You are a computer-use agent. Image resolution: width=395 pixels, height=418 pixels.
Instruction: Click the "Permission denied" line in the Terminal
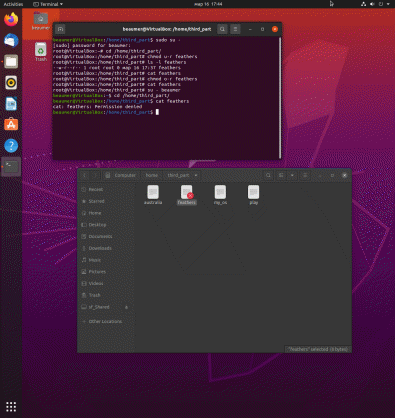pyautogui.click(x=98, y=107)
